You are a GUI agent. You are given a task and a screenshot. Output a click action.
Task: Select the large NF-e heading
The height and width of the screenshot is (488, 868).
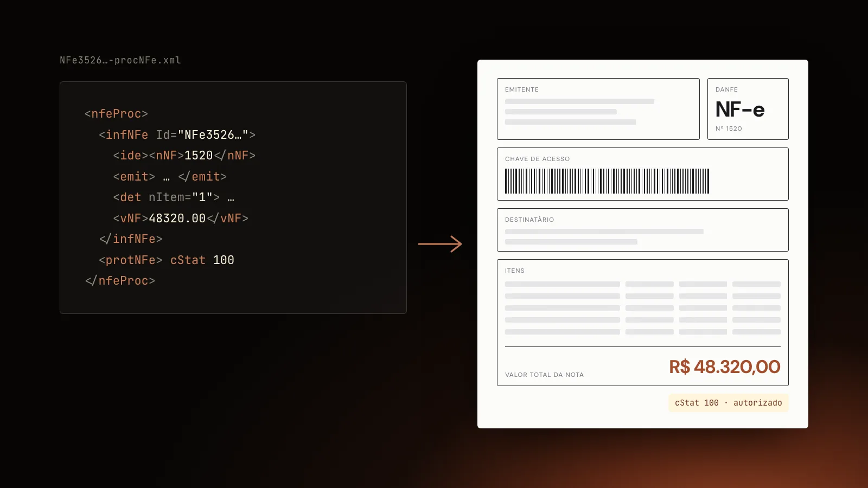tap(740, 110)
